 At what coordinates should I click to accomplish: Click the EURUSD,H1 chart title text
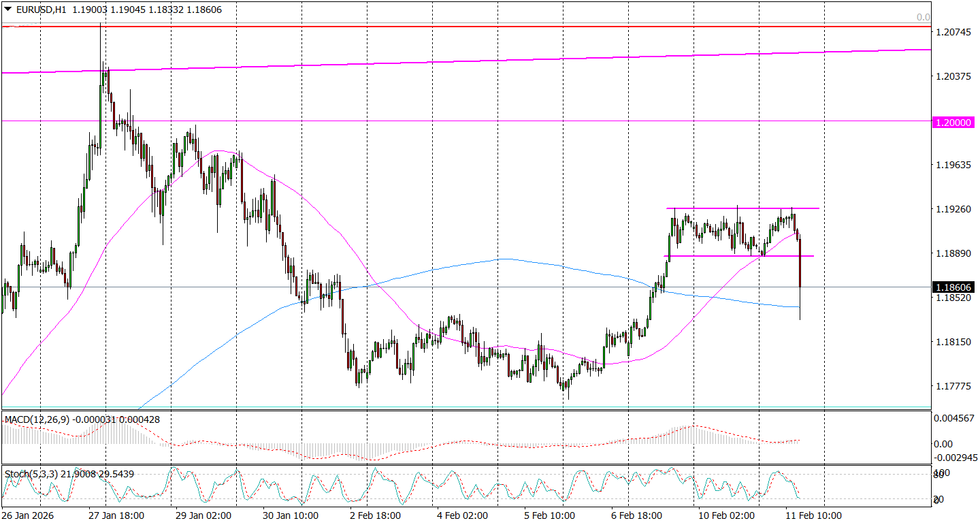coord(42,10)
